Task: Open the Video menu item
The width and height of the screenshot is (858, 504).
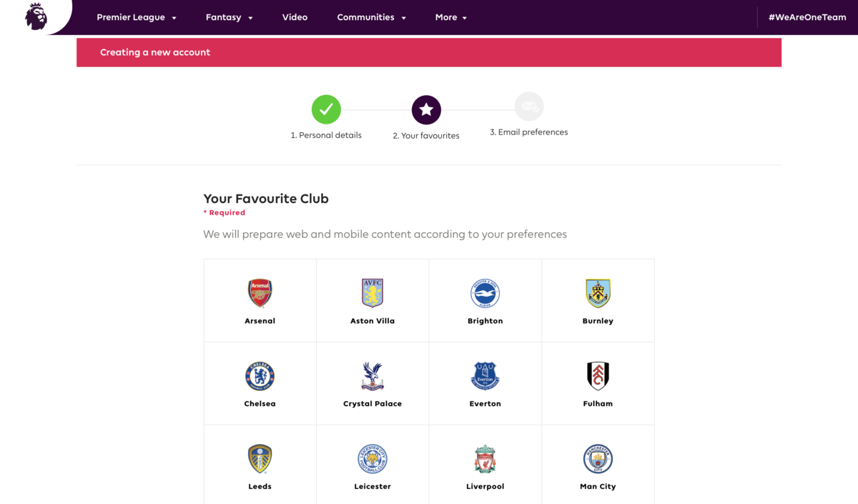Action: click(295, 17)
